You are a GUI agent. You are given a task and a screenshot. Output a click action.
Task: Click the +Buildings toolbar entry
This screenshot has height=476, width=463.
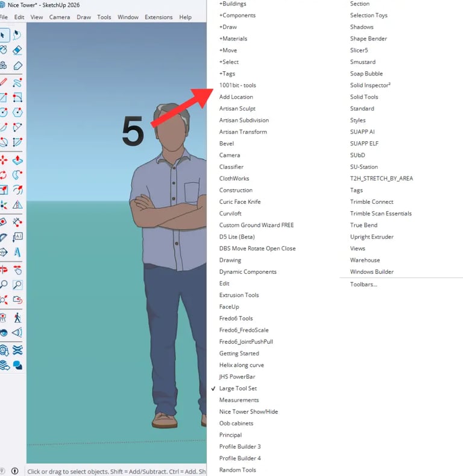click(233, 4)
